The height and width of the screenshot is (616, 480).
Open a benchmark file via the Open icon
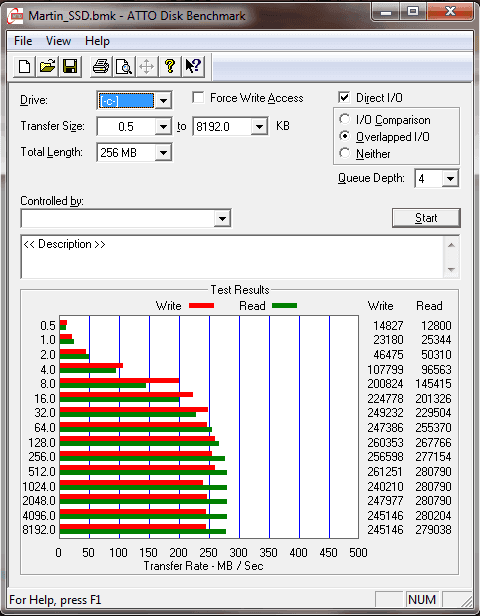pyautogui.click(x=48, y=66)
